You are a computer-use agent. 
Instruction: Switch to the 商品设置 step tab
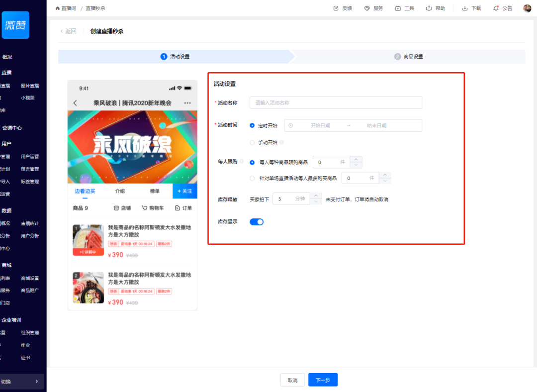click(409, 57)
